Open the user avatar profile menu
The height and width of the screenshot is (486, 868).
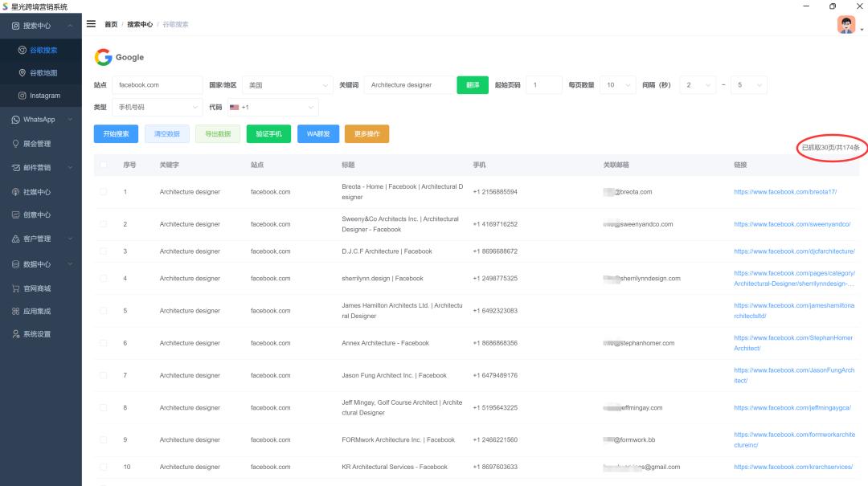[x=846, y=25]
